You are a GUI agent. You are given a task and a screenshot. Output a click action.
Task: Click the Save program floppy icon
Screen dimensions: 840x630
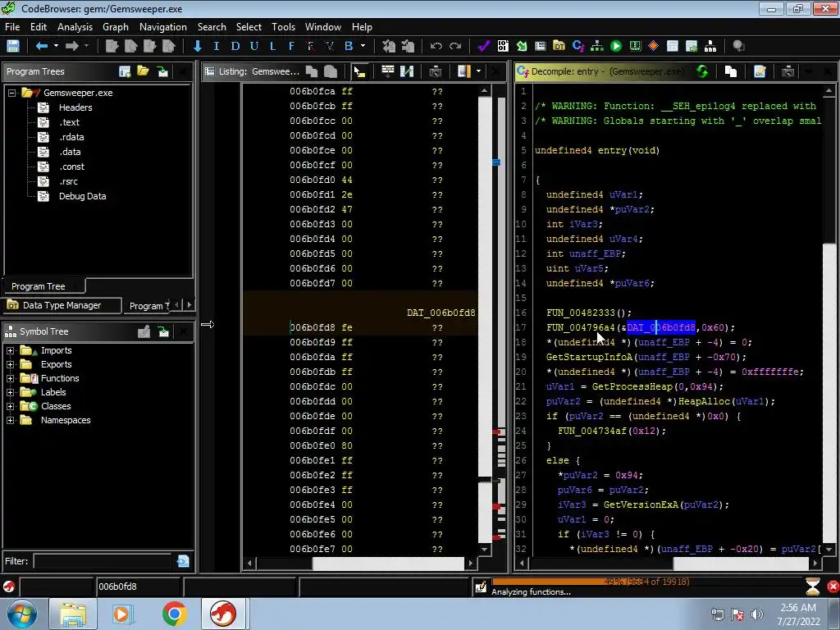click(13, 46)
